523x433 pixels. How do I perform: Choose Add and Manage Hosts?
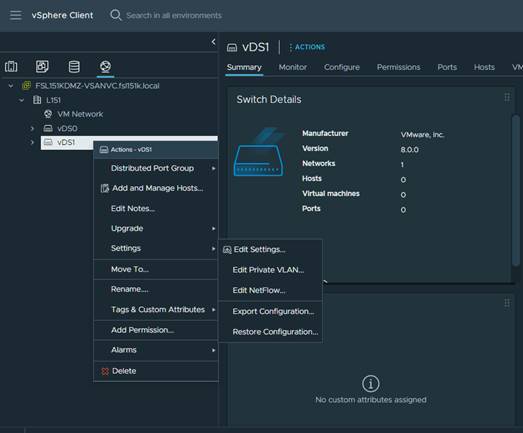click(x=156, y=188)
